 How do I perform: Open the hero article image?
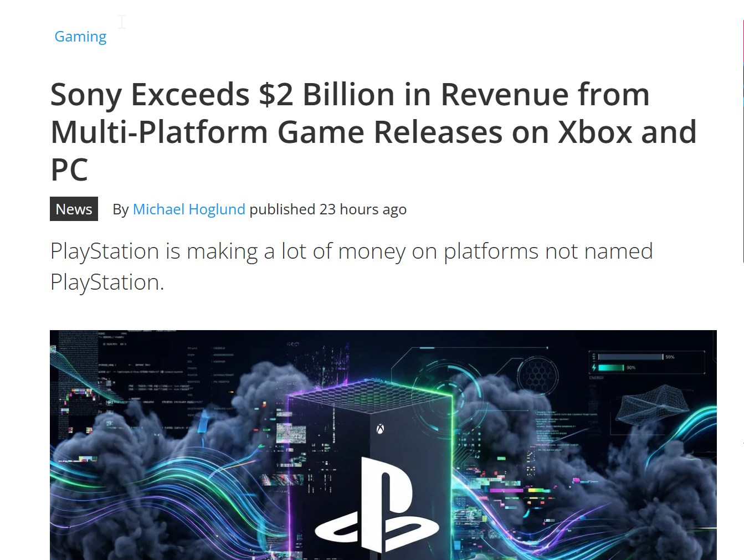383,445
